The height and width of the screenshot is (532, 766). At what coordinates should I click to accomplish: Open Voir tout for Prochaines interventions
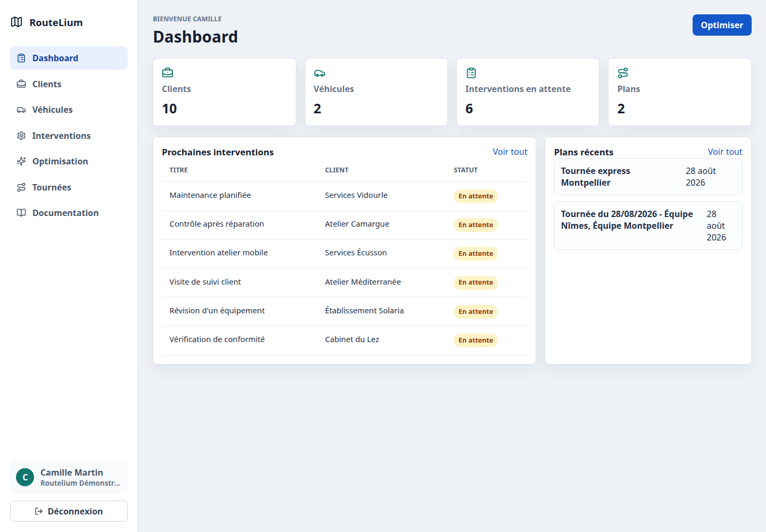510,152
